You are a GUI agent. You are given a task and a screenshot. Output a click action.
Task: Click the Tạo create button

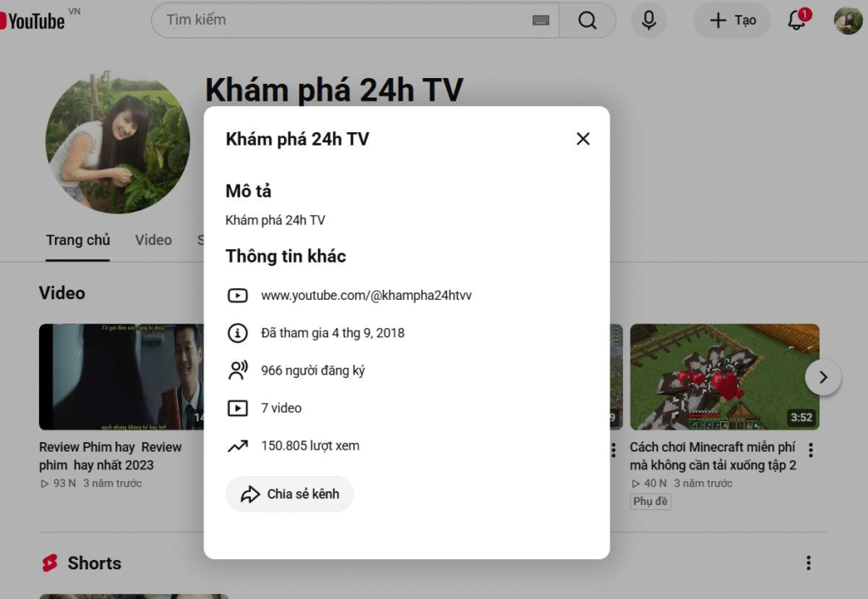(732, 20)
